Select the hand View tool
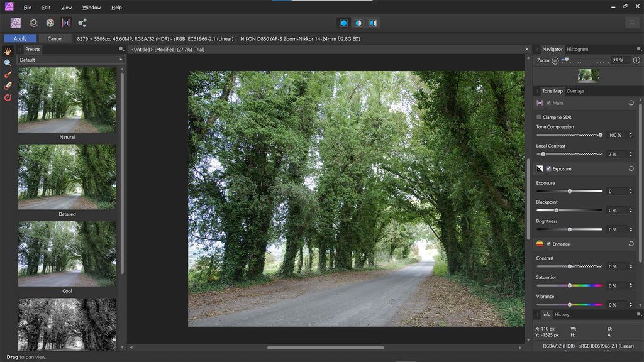The height and width of the screenshot is (362, 644). coord(8,51)
